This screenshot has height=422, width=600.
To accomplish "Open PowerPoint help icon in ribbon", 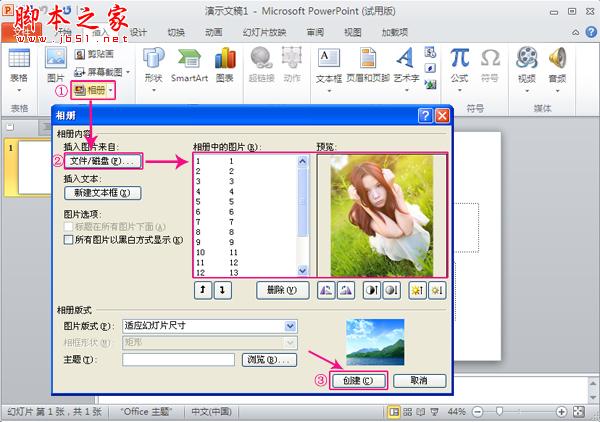I will pos(591,32).
